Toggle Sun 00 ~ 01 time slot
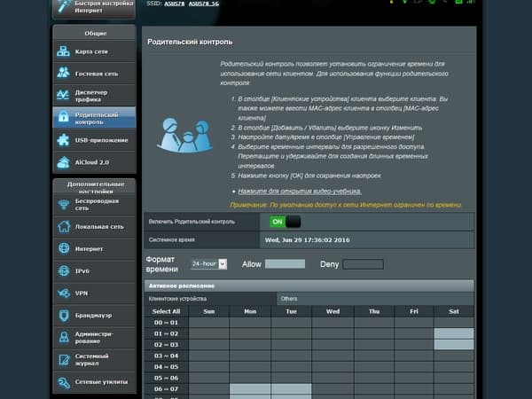This screenshot has height=399, width=532. [209, 323]
